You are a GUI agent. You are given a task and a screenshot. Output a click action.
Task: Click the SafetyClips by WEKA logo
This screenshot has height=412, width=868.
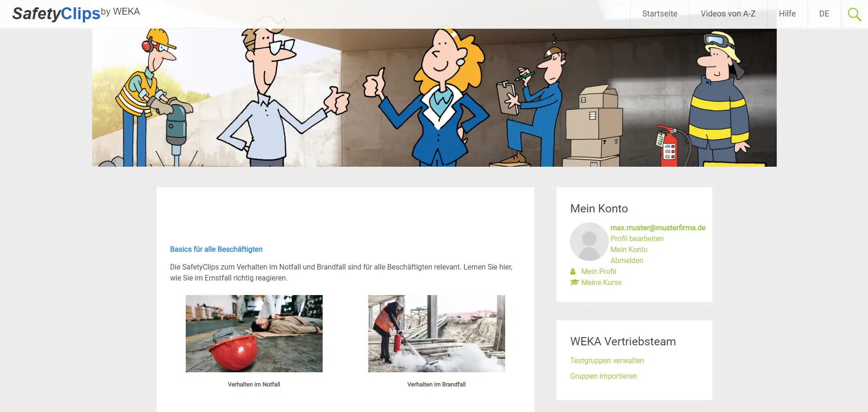point(76,13)
